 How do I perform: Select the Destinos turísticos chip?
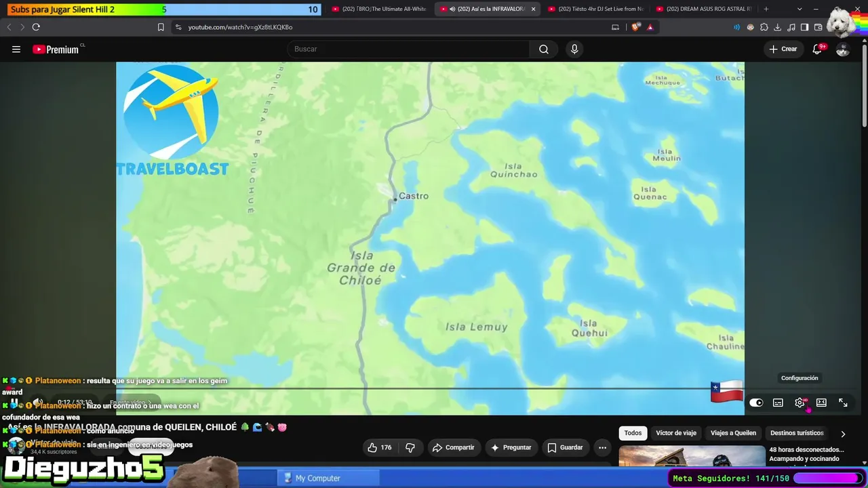click(x=797, y=433)
